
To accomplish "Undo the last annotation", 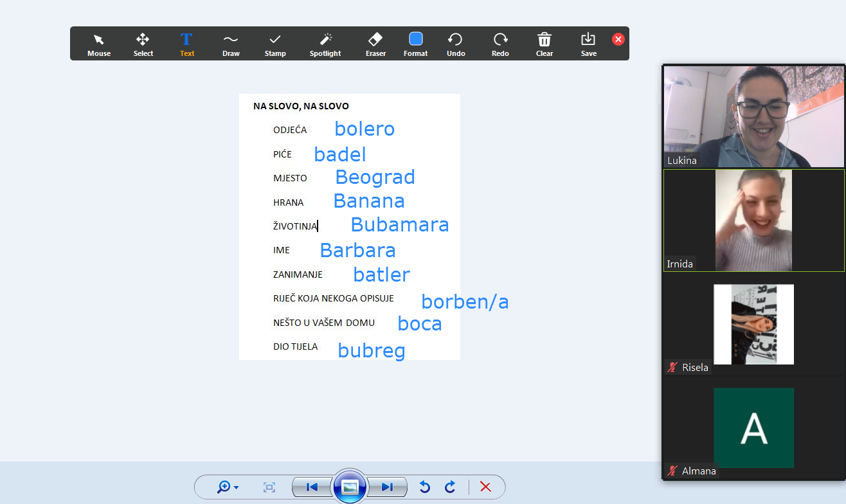I will [x=456, y=44].
